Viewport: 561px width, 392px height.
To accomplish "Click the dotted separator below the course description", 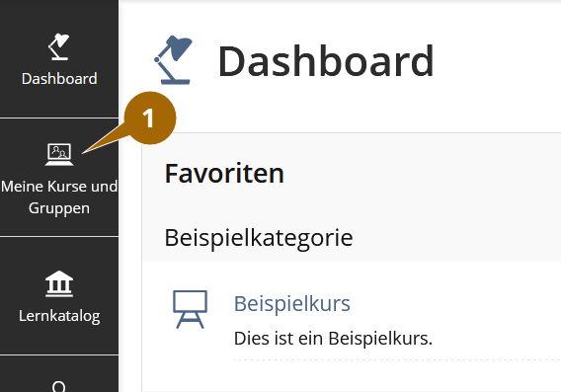I will tap(397, 359).
